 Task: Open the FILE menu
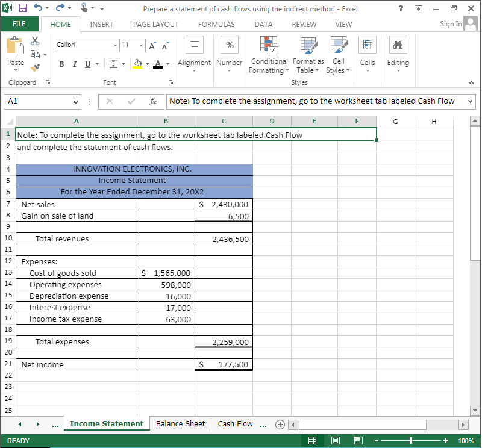(19, 24)
